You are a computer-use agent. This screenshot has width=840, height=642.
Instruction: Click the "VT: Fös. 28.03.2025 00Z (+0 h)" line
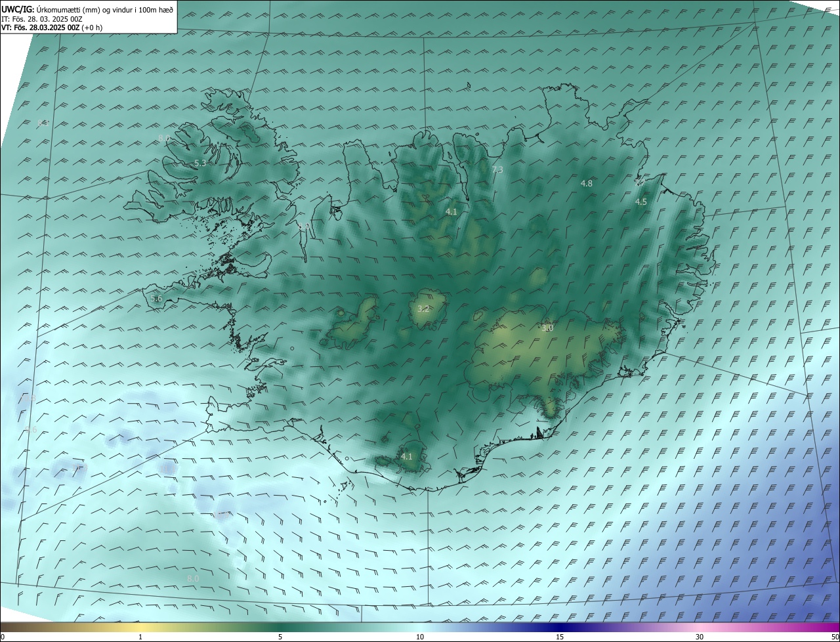click(x=52, y=28)
